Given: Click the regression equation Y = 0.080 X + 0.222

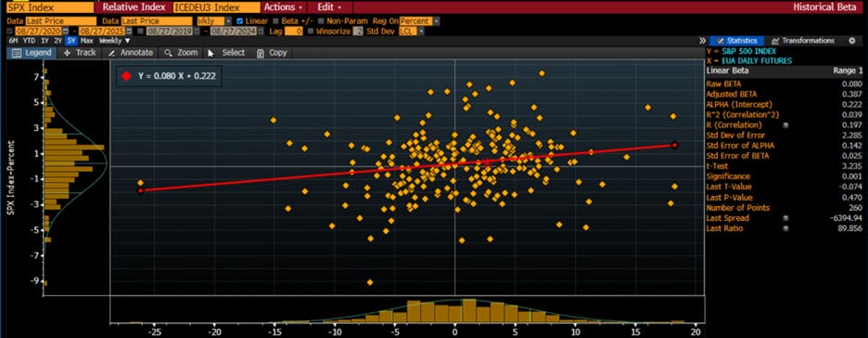Looking at the screenshot, I should [176, 76].
